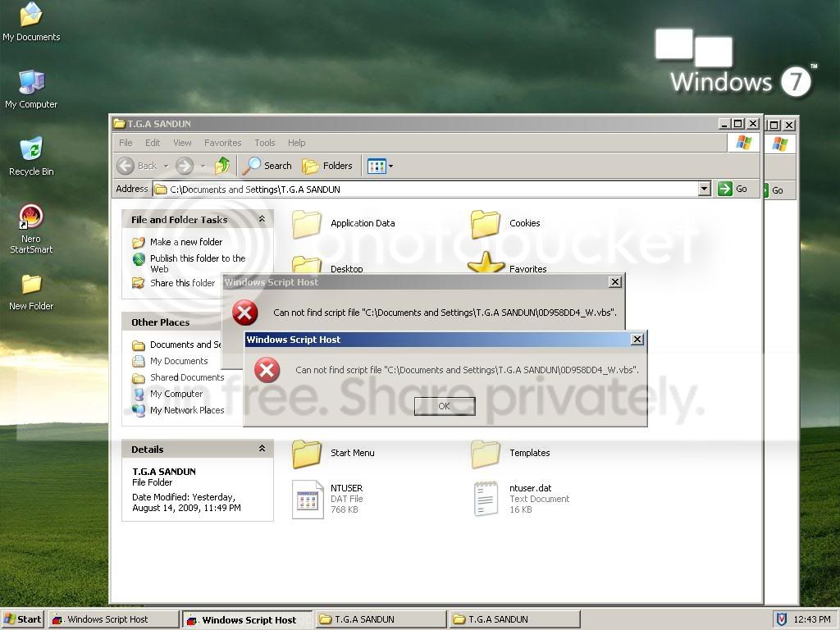840x630 pixels.
Task: Open the Favorites menu
Action: [x=223, y=143]
